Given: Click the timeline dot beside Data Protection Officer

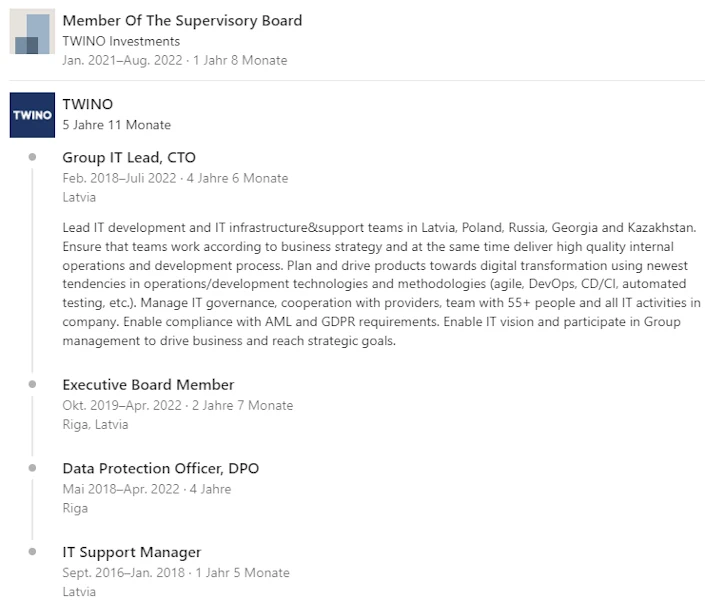Looking at the screenshot, I should pyautogui.click(x=33, y=467).
